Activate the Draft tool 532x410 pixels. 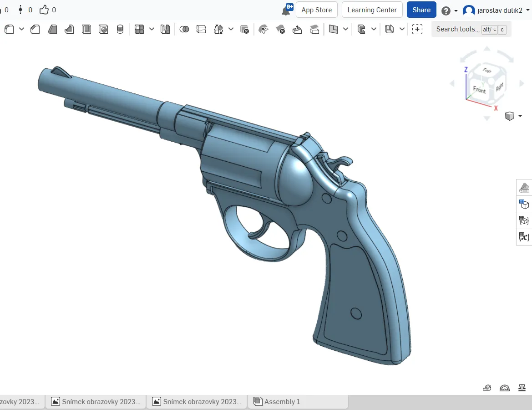[52, 29]
